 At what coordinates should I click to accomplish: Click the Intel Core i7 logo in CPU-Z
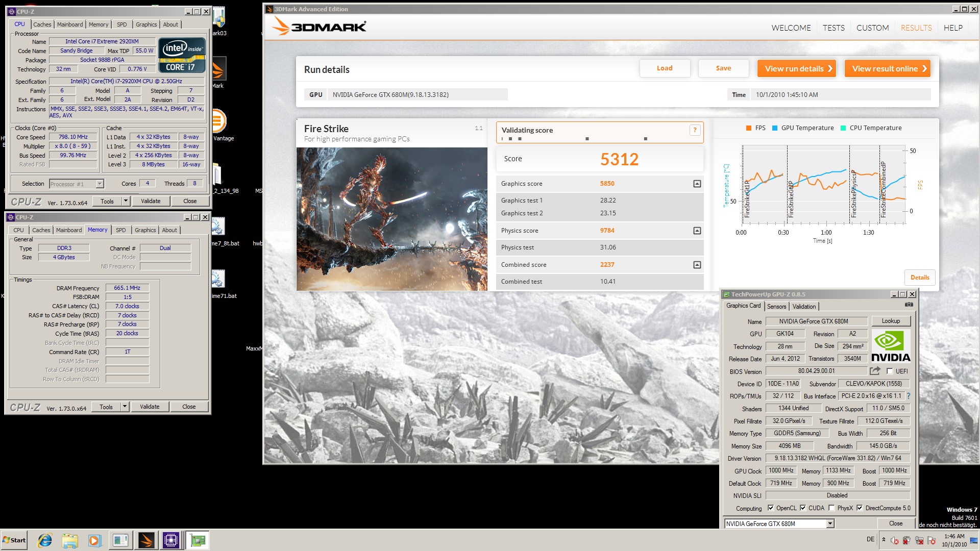point(182,55)
